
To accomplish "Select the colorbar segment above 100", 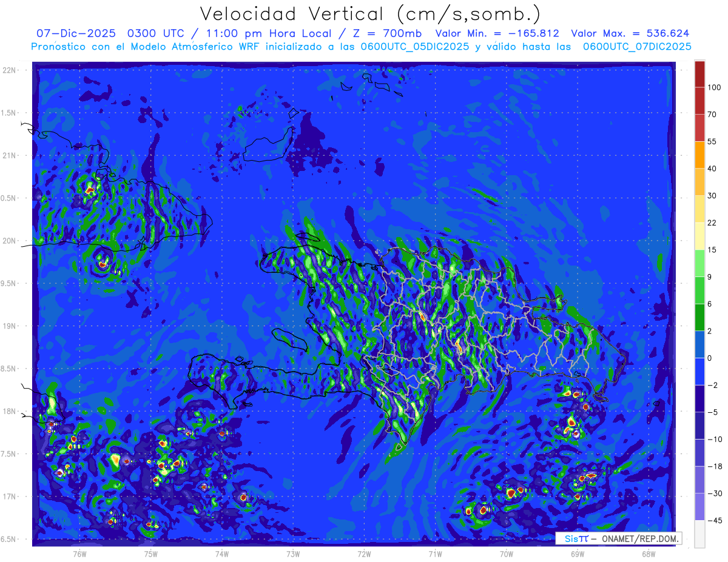I will (x=699, y=74).
